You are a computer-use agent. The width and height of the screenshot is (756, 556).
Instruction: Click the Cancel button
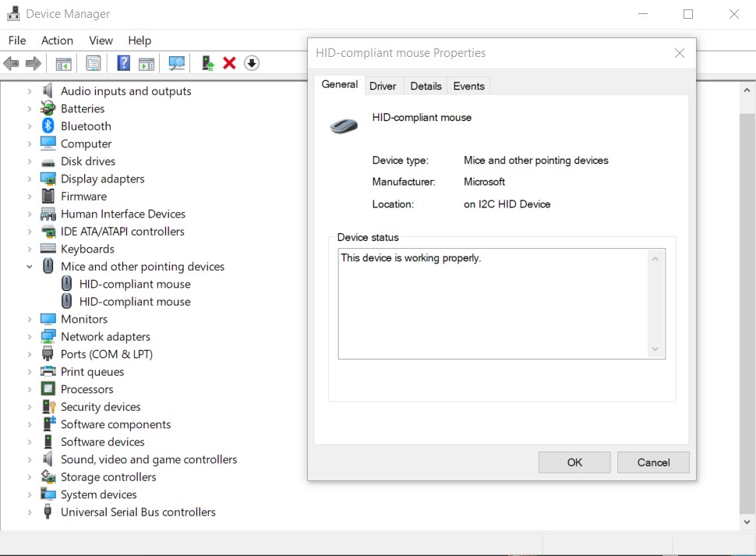pos(653,462)
